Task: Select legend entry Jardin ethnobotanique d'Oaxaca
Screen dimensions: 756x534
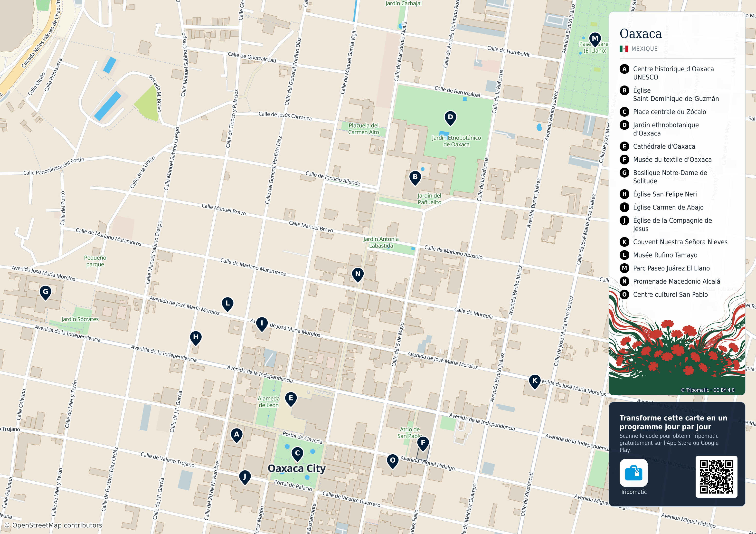Action: (x=659, y=129)
